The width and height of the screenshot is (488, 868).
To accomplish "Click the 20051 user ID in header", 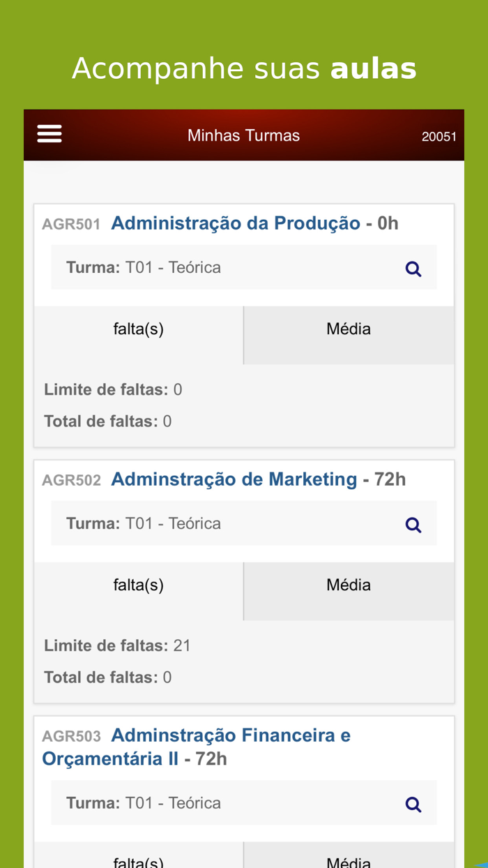I will tap(439, 137).
